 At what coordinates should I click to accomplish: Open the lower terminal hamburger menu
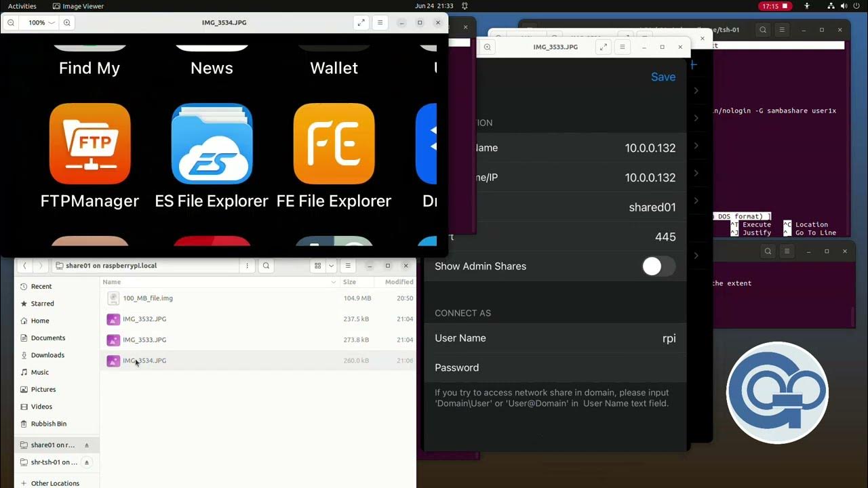[x=787, y=251]
